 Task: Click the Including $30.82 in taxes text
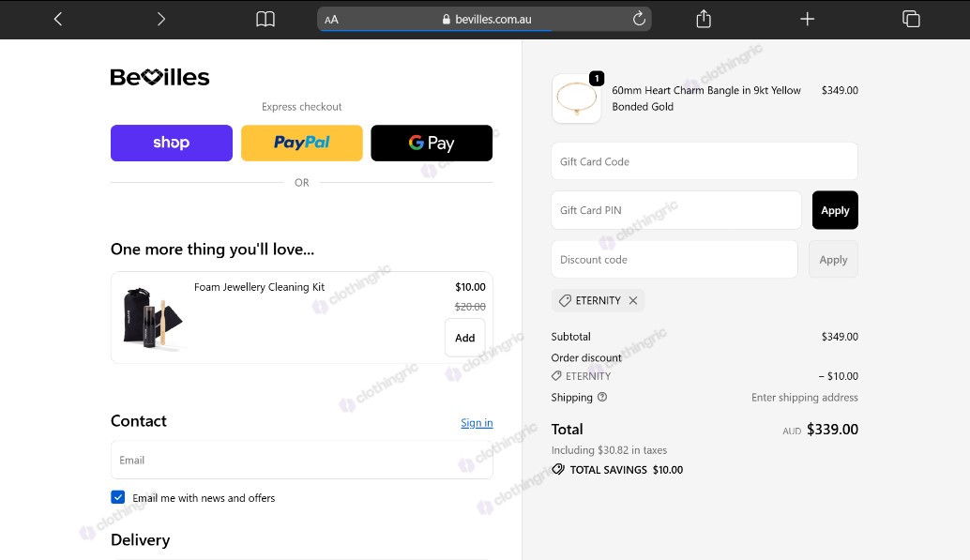(610, 450)
